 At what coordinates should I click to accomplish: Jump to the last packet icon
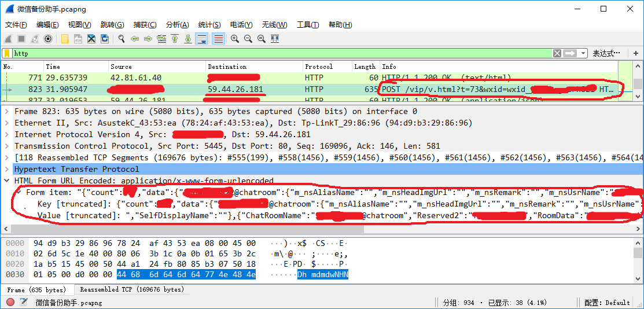[187, 39]
